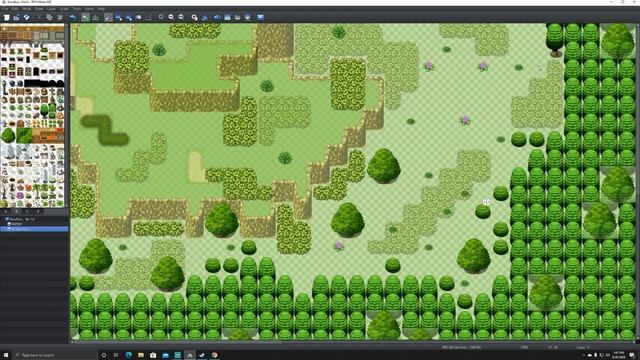
Task: Click the map view vertical scrollbar
Action: [x=638, y=182]
